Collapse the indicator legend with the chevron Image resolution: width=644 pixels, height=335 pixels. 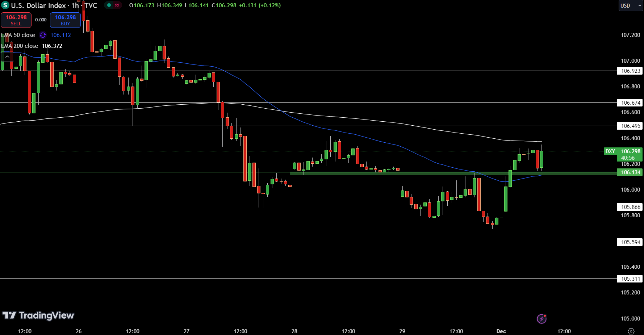coord(7,56)
